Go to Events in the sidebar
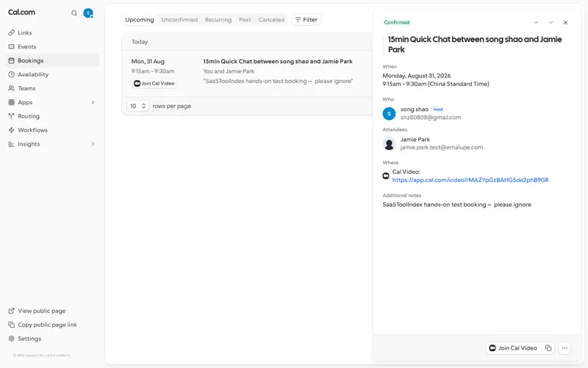This screenshot has width=588, height=368. pyautogui.click(x=52, y=46)
